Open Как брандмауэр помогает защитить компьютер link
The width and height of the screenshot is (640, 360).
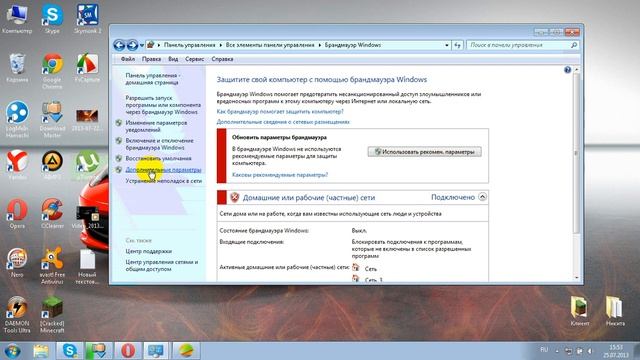[x=280, y=111]
